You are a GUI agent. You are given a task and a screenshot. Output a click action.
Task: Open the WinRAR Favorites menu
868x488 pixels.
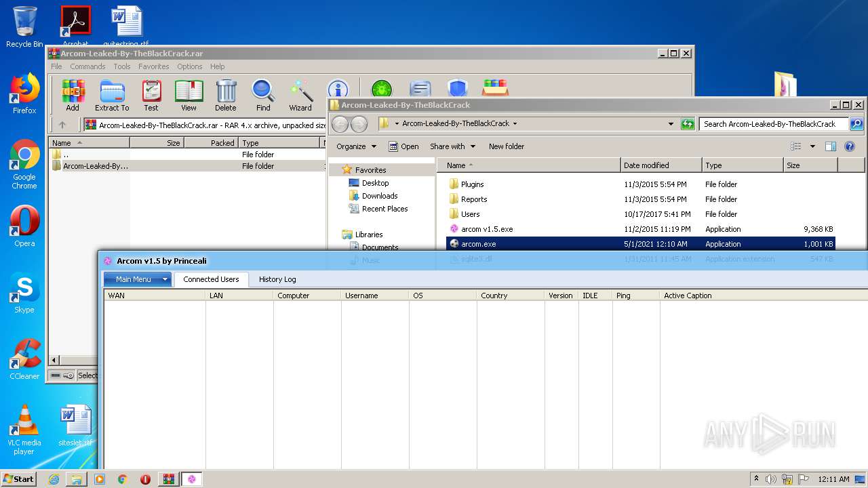[154, 66]
